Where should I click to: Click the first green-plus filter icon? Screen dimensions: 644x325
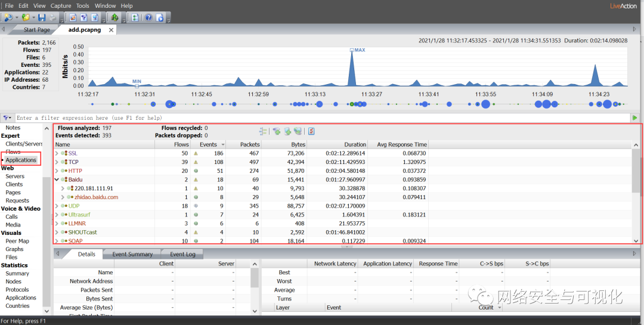[x=277, y=131]
